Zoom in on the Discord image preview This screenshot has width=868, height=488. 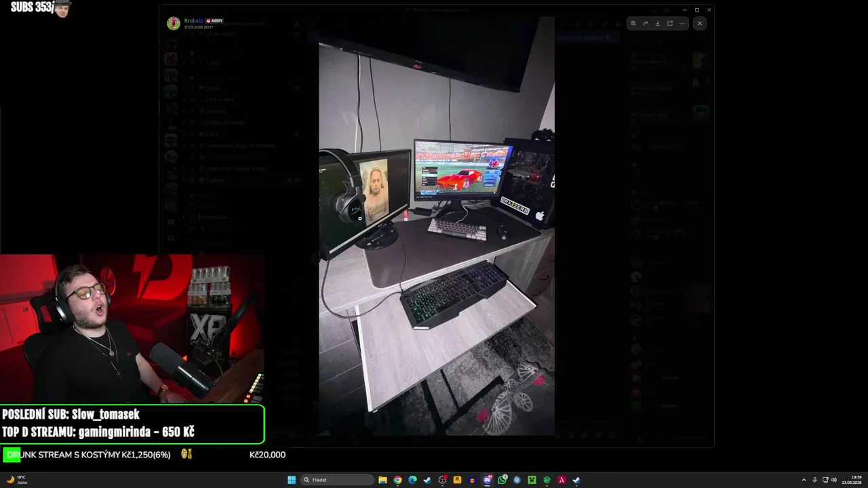tap(633, 23)
